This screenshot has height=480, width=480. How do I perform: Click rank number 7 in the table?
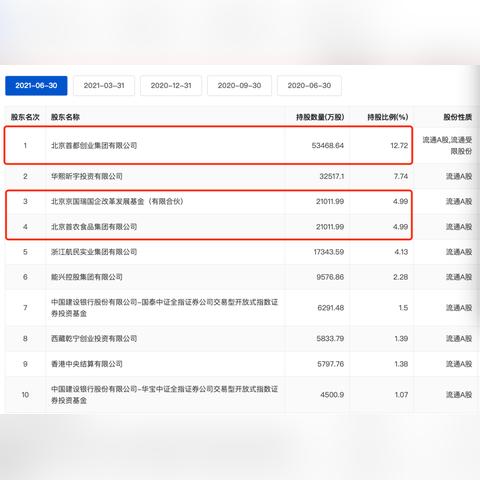pyautogui.click(x=25, y=308)
